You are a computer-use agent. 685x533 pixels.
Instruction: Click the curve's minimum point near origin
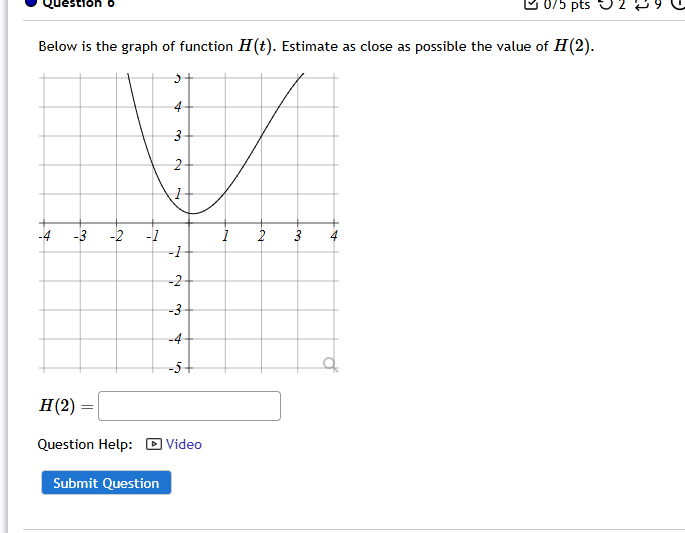[x=193, y=213]
